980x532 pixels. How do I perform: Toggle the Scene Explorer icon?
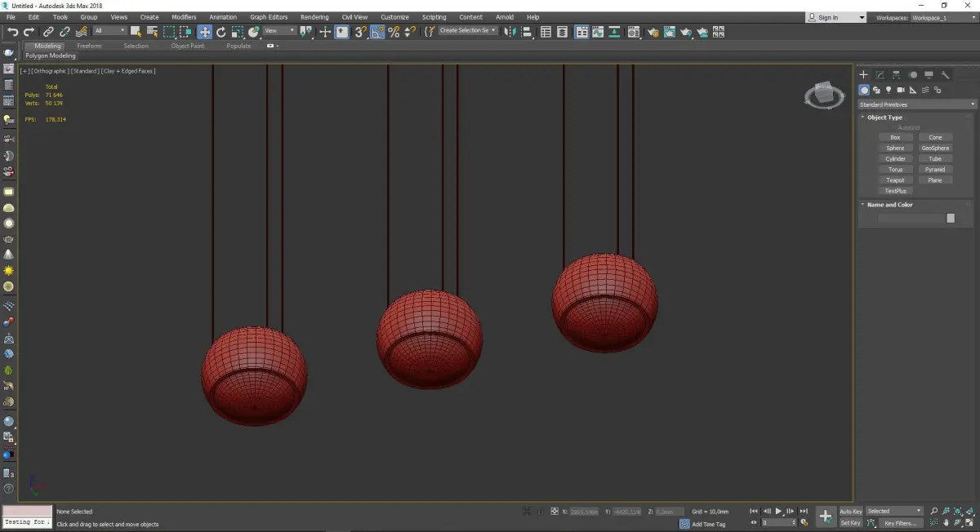(546, 32)
